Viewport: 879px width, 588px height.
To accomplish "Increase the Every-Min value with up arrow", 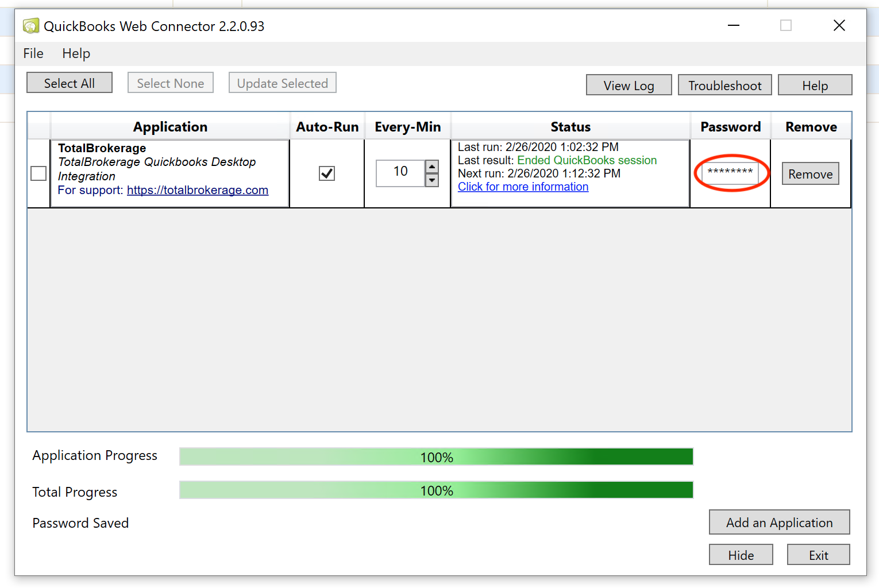I will (x=432, y=167).
